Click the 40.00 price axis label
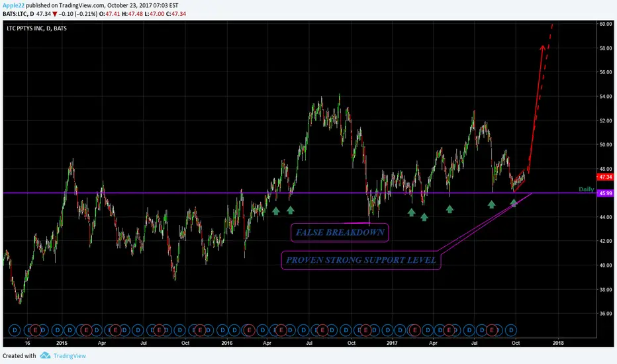The width and height of the screenshot is (617, 364). [x=606, y=265]
